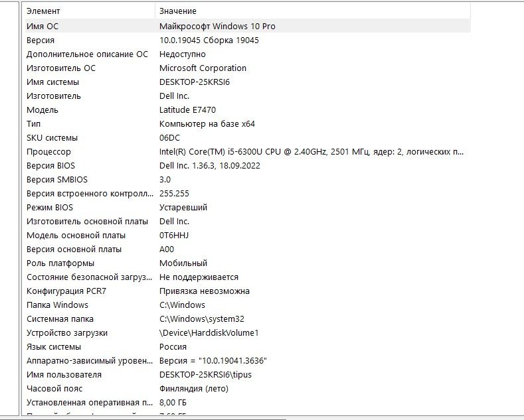Select the Устройство загрузки row
The image size is (524, 420).
point(248,333)
